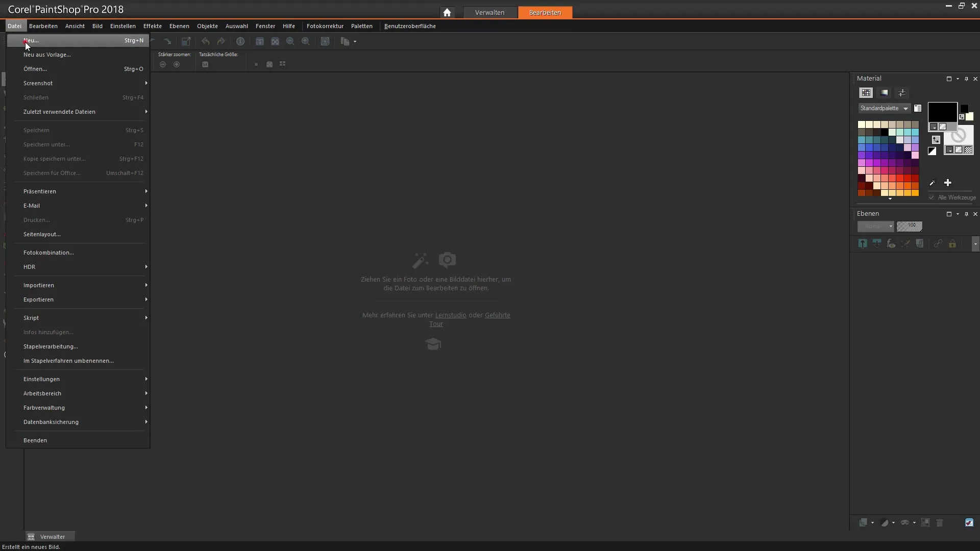Screen dimensions: 980x551
Task: Click the minus button under Stärker zoomen
Action: pos(163,64)
